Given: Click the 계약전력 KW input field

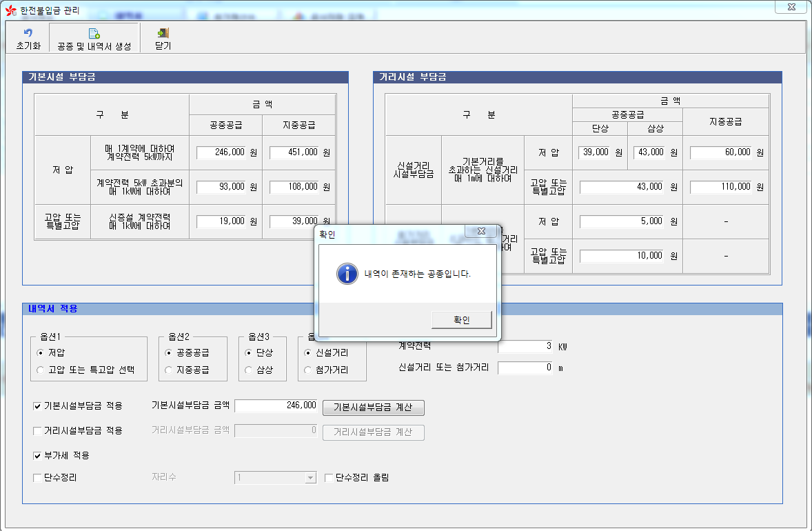Looking at the screenshot, I should [525, 346].
